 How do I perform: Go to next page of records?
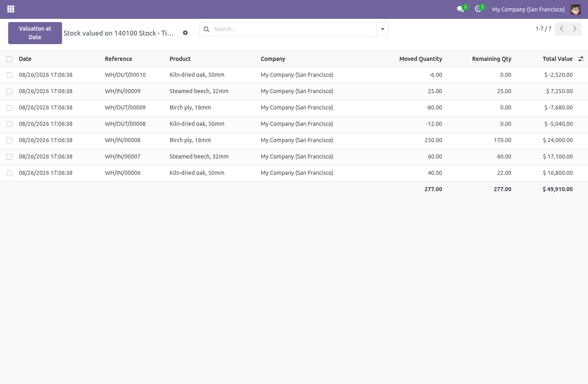click(x=575, y=29)
